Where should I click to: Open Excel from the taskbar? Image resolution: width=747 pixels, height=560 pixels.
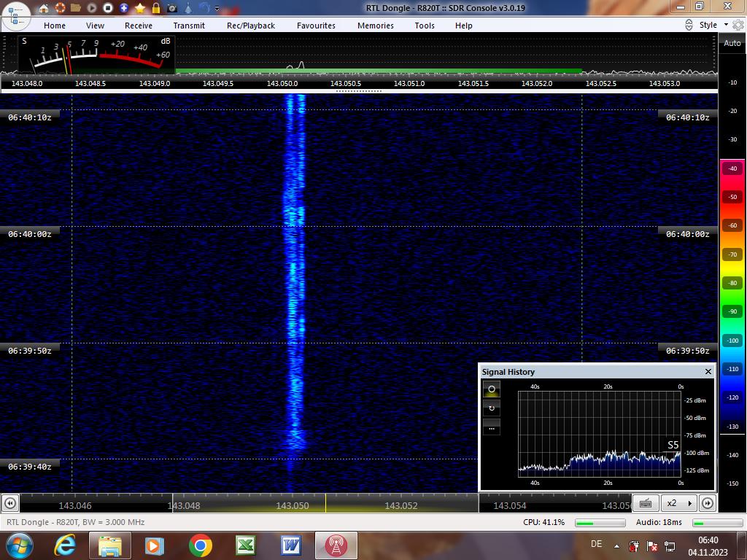pos(245,545)
